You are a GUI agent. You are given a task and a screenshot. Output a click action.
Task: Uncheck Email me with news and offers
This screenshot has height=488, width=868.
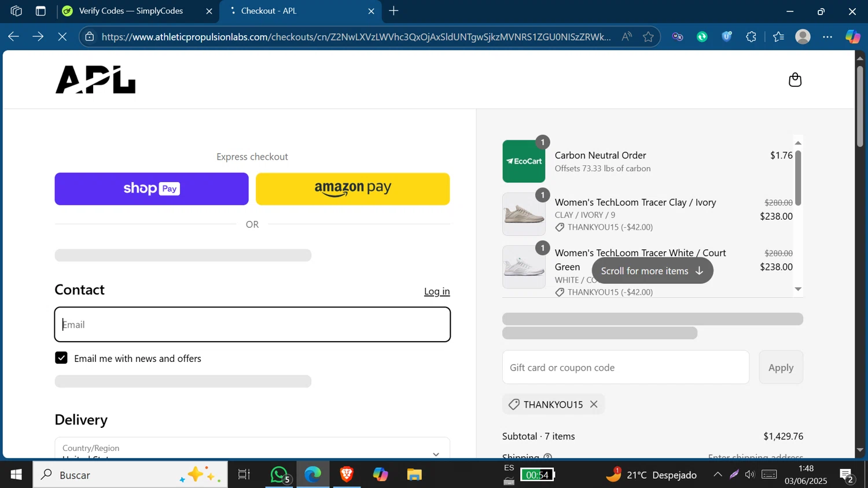[61, 358]
